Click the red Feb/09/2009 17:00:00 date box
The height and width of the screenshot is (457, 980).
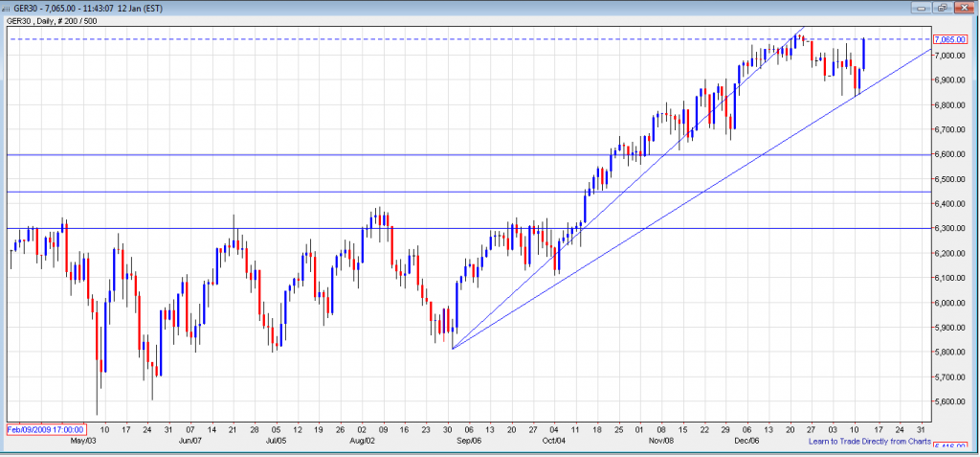tap(46, 429)
